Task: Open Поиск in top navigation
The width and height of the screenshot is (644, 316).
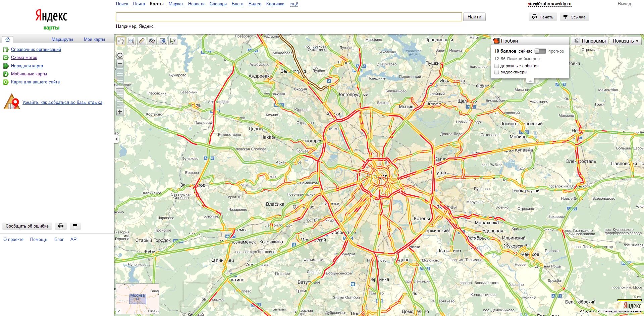Action: tap(122, 4)
